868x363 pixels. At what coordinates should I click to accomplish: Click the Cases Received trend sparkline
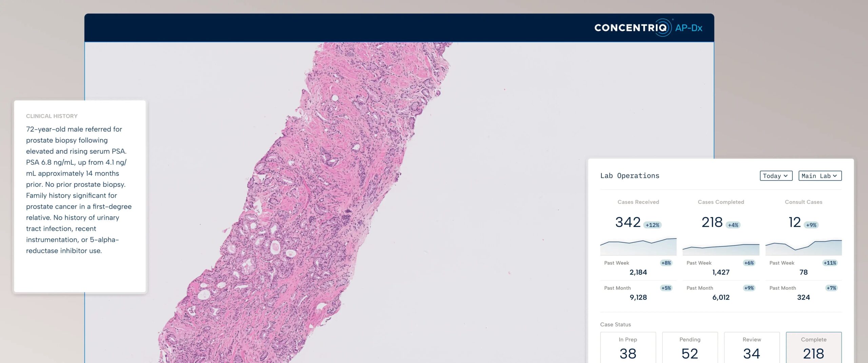(x=638, y=246)
